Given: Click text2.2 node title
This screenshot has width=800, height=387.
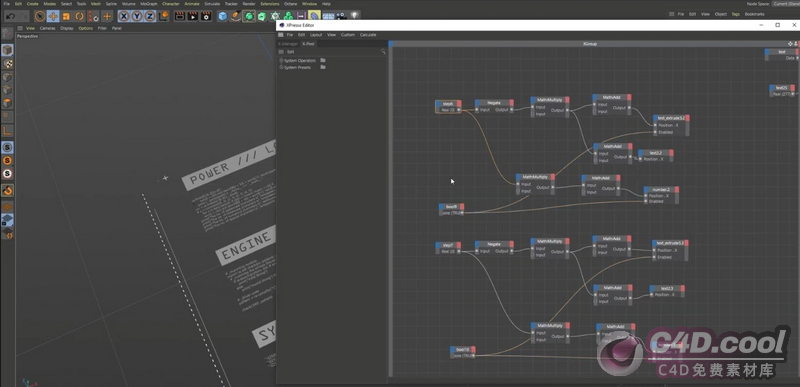Looking at the screenshot, I should tap(656, 152).
